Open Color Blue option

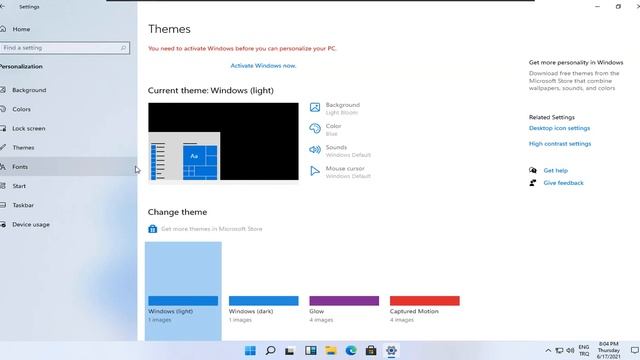pyautogui.click(x=333, y=130)
